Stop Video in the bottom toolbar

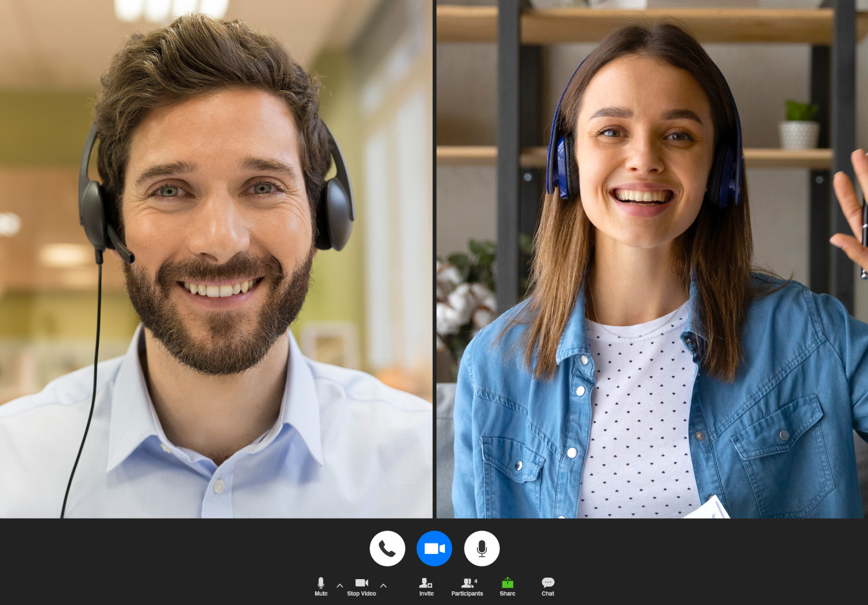click(x=362, y=587)
